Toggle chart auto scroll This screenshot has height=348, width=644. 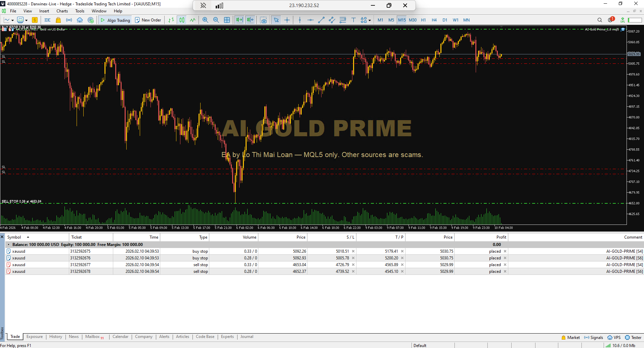(x=239, y=20)
